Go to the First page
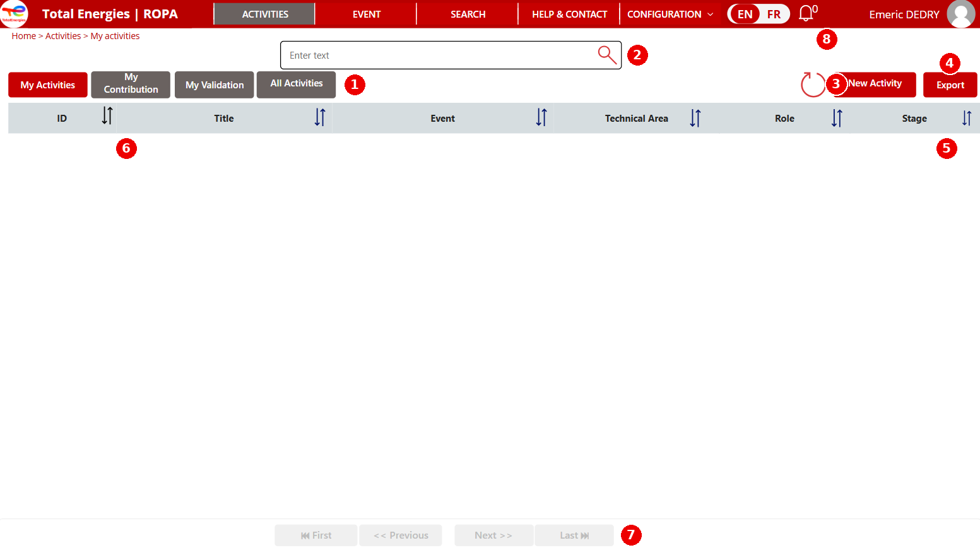This screenshot has height=550, width=980. pos(316,535)
